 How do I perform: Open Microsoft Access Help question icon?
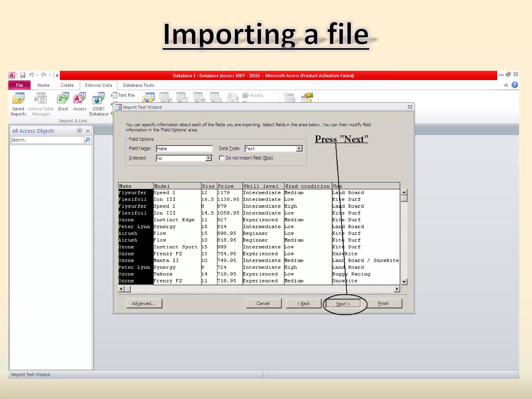coord(514,85)
